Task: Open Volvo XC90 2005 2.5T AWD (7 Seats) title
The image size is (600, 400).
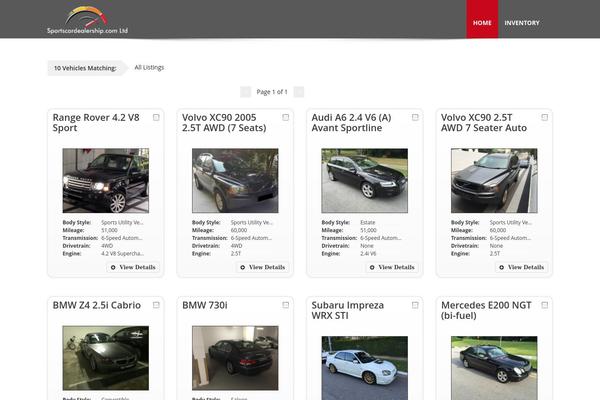Action: point(224,122)
